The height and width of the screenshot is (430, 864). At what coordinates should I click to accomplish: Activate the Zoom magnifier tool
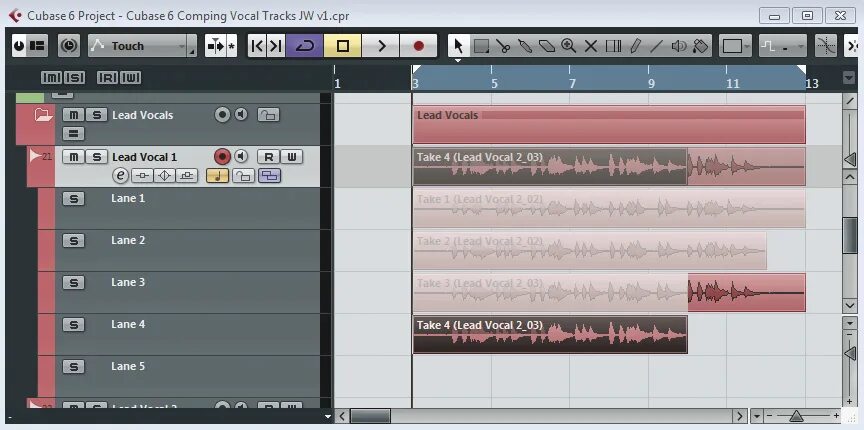click(x=569, y=46)
